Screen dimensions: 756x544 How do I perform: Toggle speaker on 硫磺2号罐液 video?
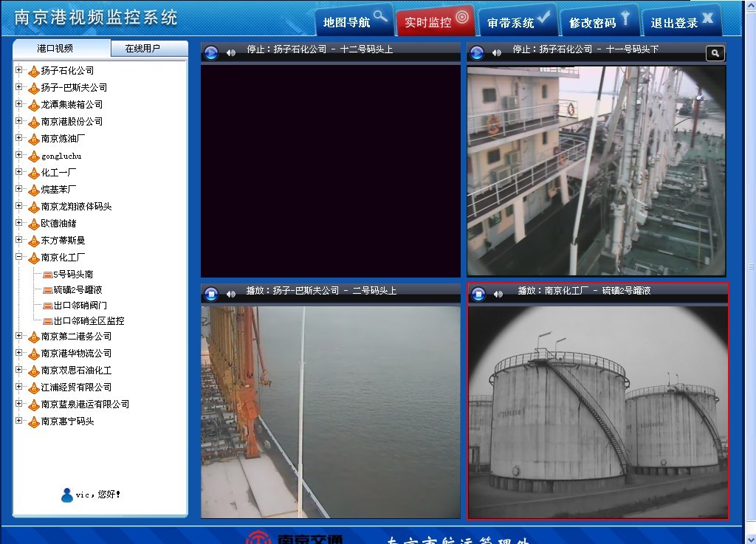tap(498, 294)
